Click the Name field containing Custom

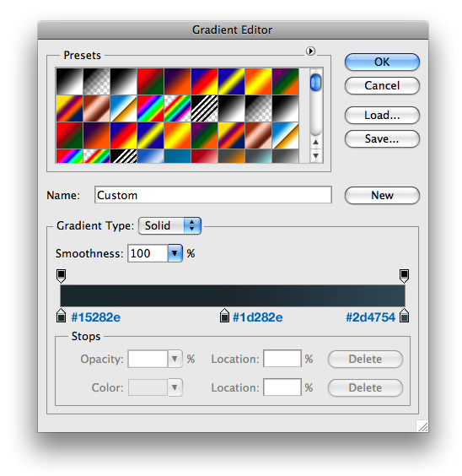213,195
